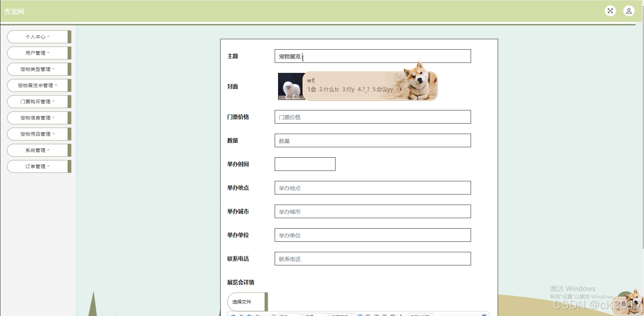Screen dimensions: 644x316
Task: Pick IME candidate 3.付y
Action: pos(348,89)
